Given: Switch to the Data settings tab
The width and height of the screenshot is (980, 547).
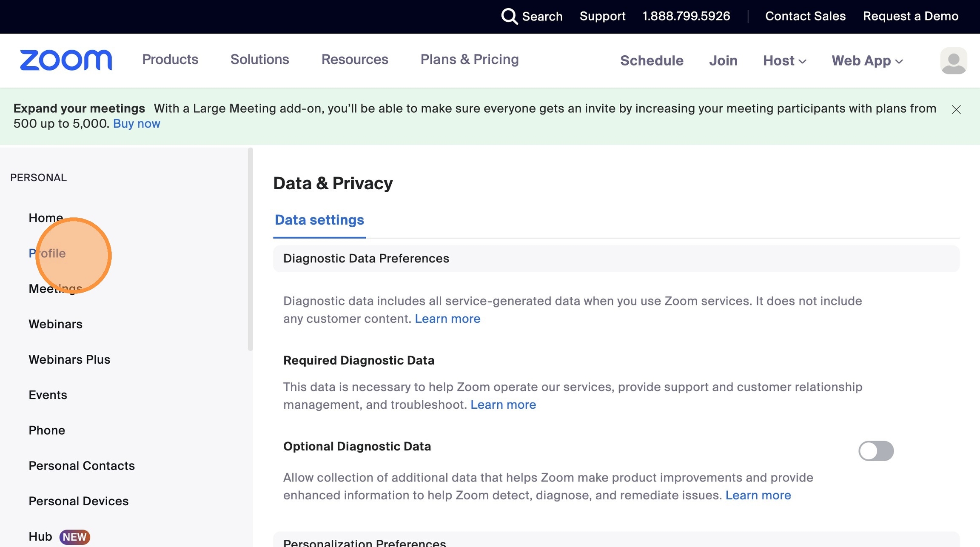Looking at the screenshot, I should tap(319, 220).
